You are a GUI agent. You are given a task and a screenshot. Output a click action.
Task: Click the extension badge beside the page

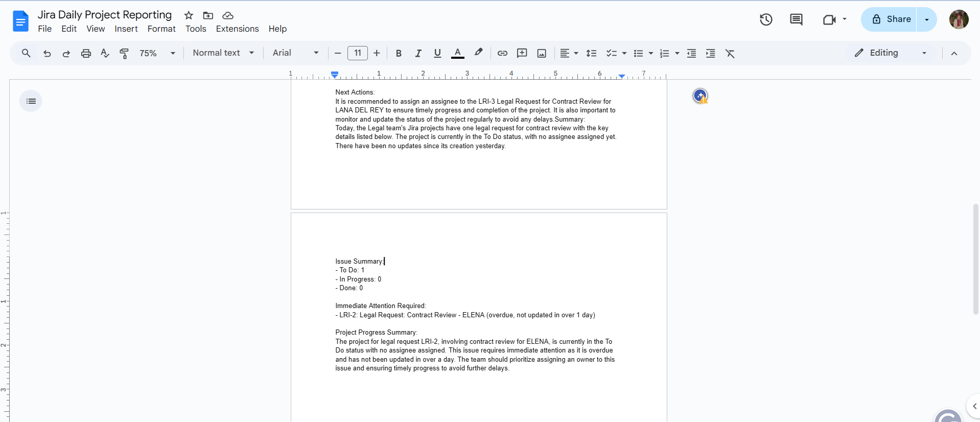coord(701,96)
